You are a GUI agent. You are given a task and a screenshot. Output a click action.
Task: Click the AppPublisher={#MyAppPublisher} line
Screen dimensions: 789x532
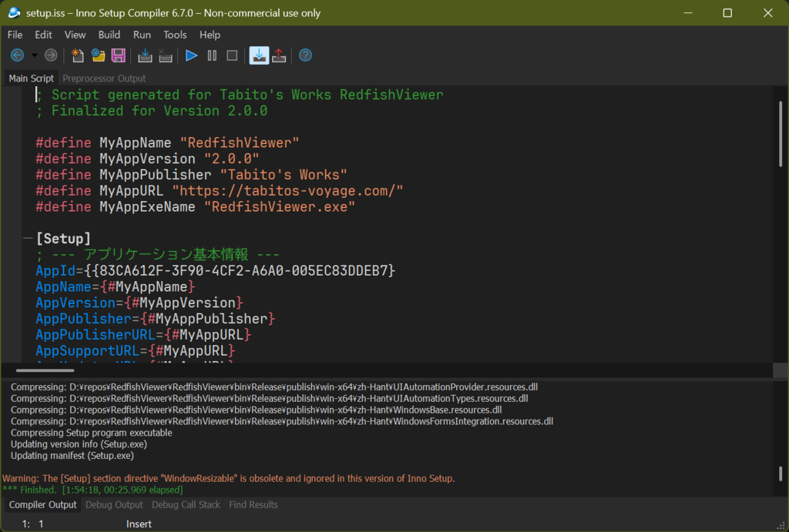pyautogui.click(x=156, y=319)
